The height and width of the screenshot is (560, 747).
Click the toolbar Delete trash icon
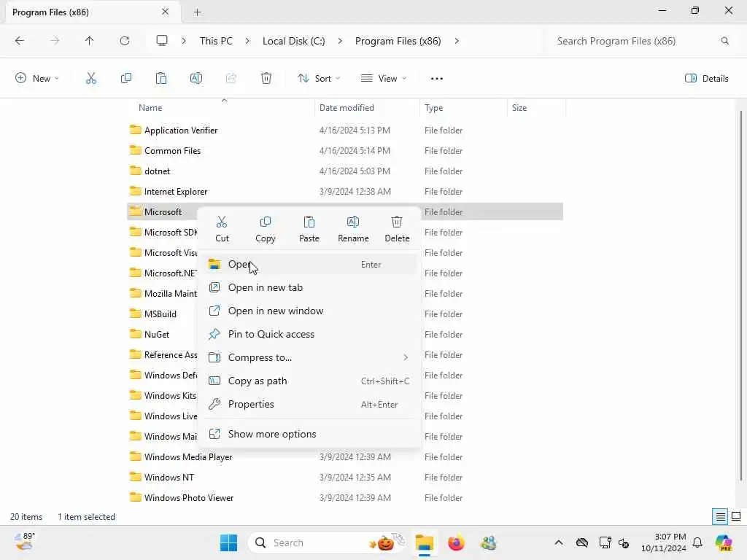click(x=266, y=79)
